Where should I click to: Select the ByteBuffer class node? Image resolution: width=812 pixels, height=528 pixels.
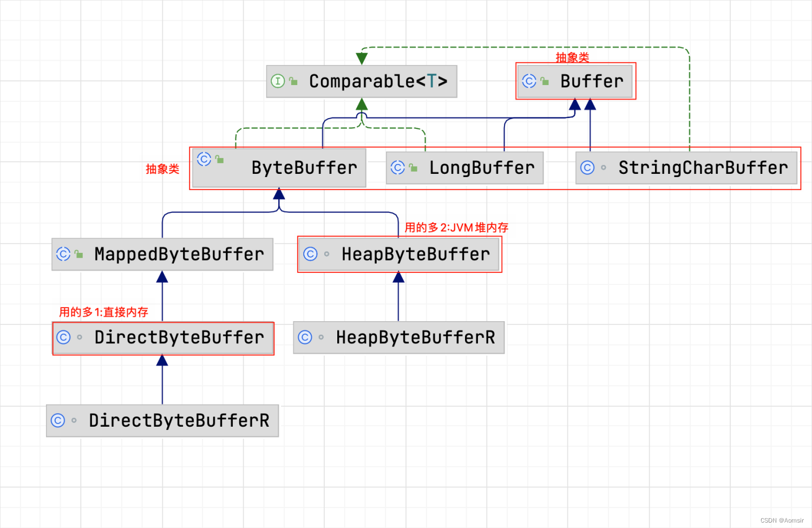(x=279, y=168)
